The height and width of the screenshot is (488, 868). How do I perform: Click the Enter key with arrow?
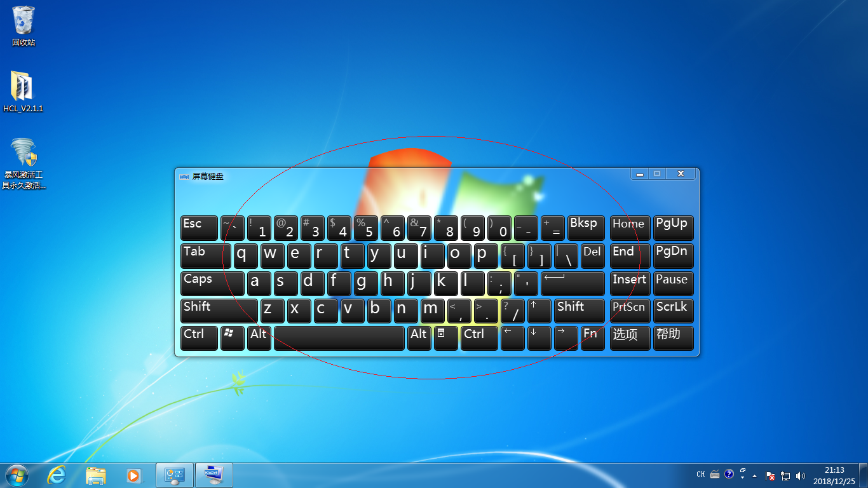(x=573, y=283)
